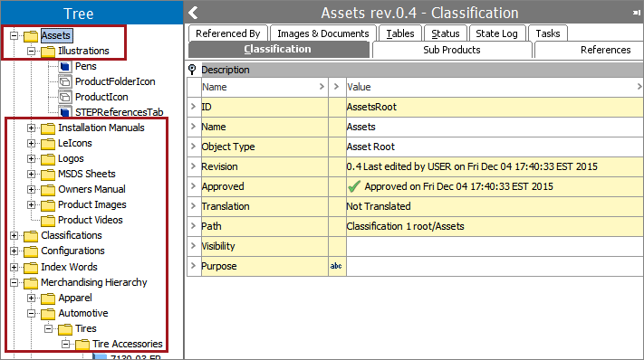Screen dimensions: 644x360
Task: Click the abc icon in Purpose row
Action: click(x=336, y=266)
